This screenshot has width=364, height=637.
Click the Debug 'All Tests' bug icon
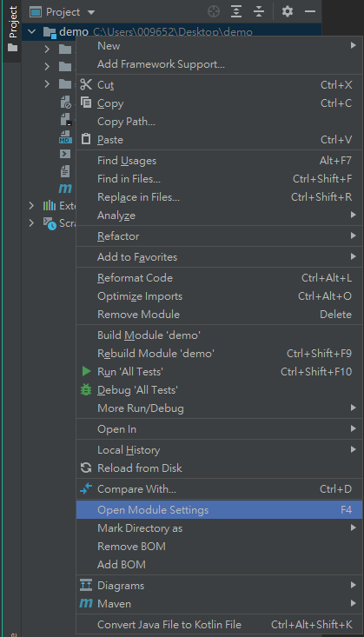tap(86, 390)
